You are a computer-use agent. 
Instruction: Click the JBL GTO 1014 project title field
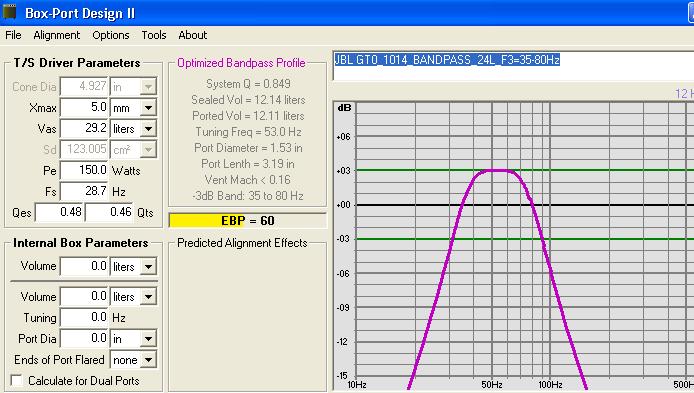513,66
